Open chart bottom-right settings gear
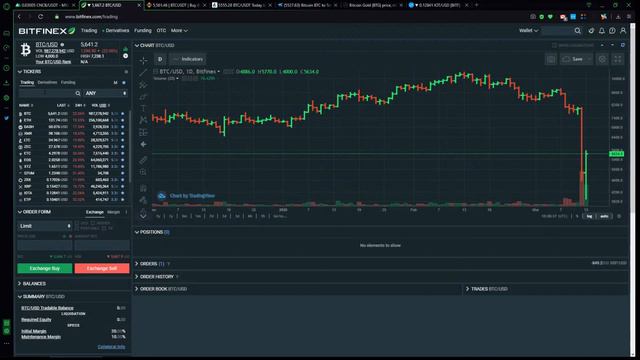The height and width of the screenshot is (360, 640). [x=619, y=216]
